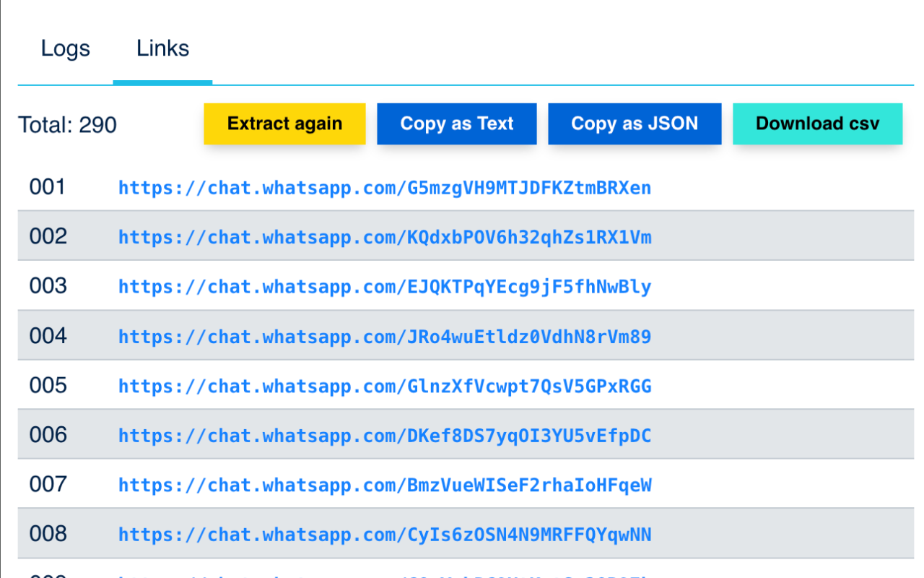
Task: Open the link ending in IoHFqeW
Action: (385, 485)
